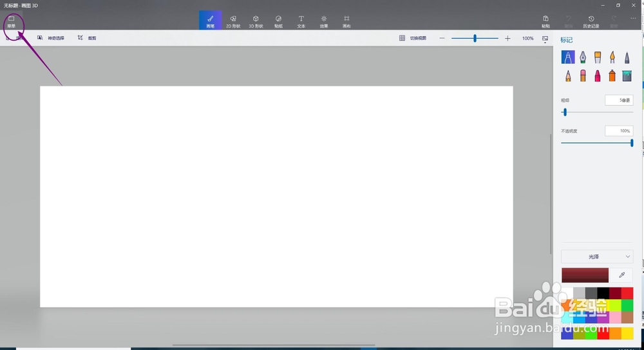Open view options dropdown icon beside zoom
Viewport: 644px width, 350px height.
tap(545, 39)
